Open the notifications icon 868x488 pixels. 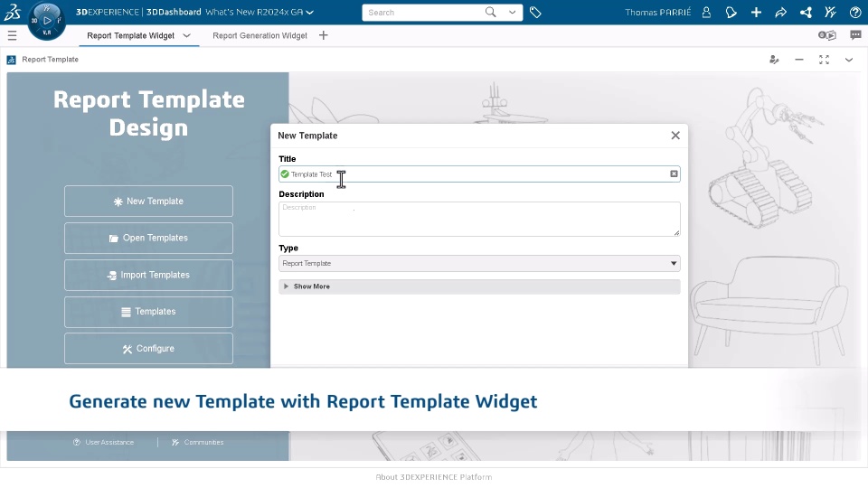point(731,12)
